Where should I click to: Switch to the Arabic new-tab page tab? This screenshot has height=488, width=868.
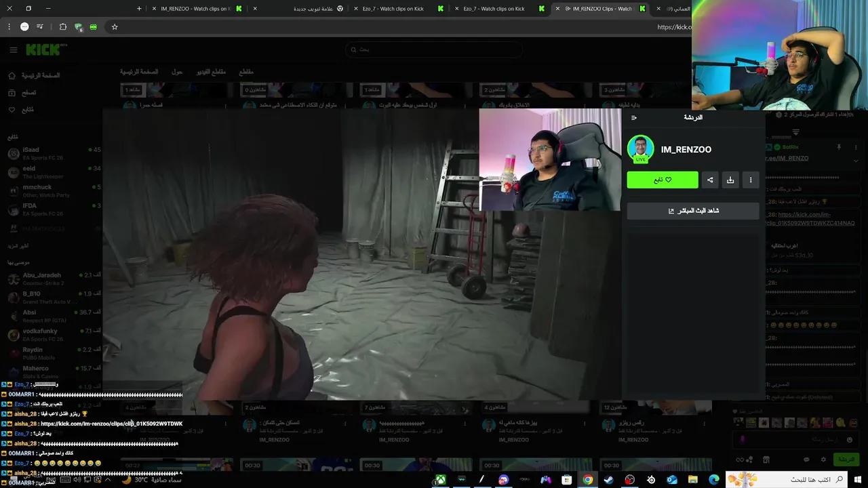point(298,9)
